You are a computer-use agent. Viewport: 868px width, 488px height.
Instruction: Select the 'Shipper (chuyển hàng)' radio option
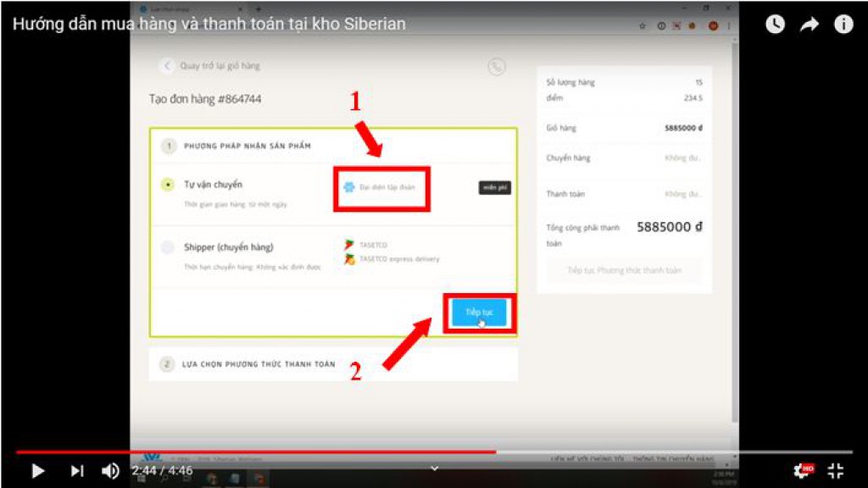click(x=169, y=247)
